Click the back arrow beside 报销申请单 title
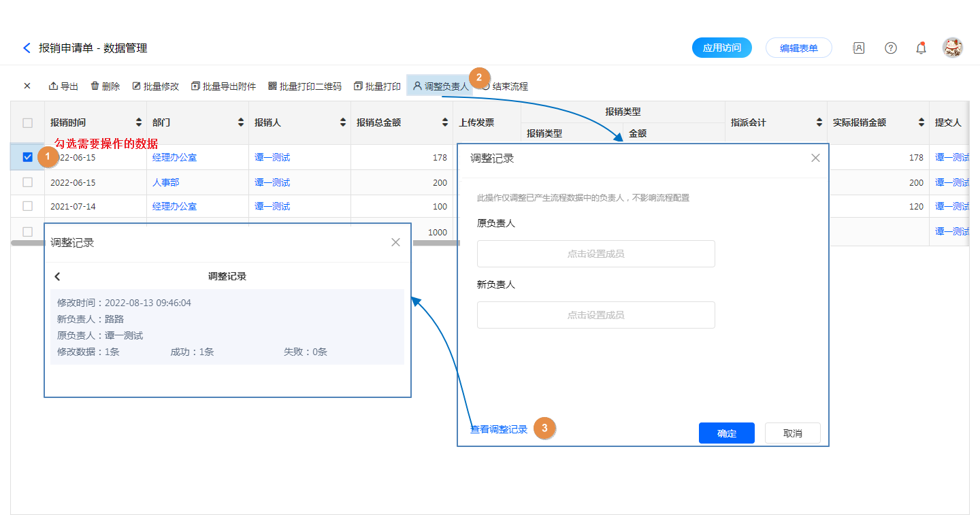The height and width of the screenshot is (515, 980). click(27, 48)
